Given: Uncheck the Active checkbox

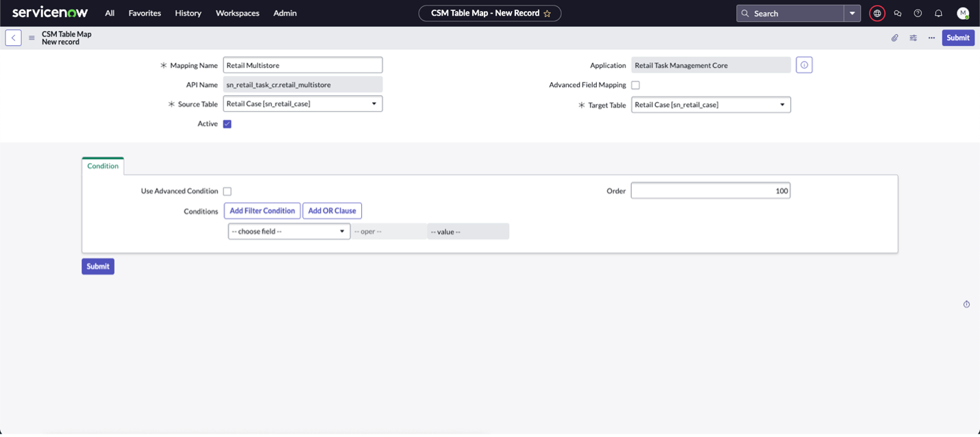Looking at the screenshot, I should pyautogui.click(x=227, y=124).
